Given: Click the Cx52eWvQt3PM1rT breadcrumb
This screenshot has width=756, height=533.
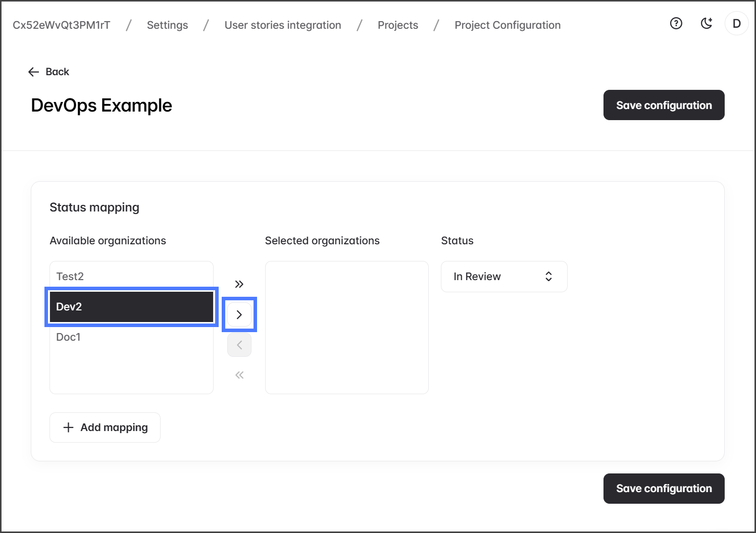Looking at the screenshot, I should coord(62,25).
